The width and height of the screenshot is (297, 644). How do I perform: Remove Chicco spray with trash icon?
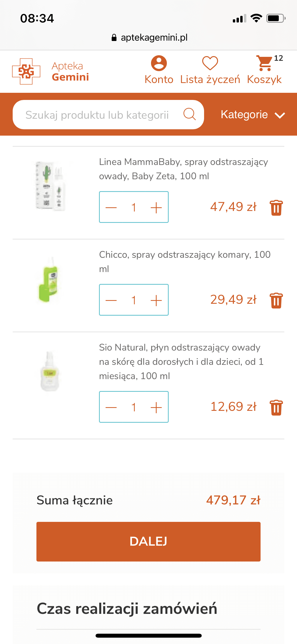point(276,301)
